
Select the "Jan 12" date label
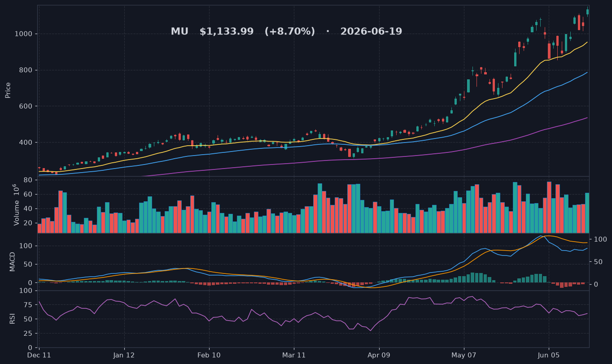(124, 355)
